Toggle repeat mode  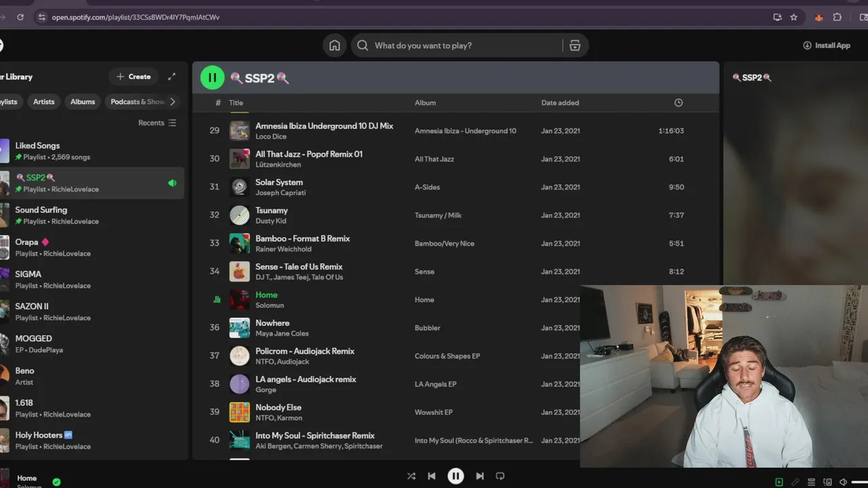pos(500,476)
